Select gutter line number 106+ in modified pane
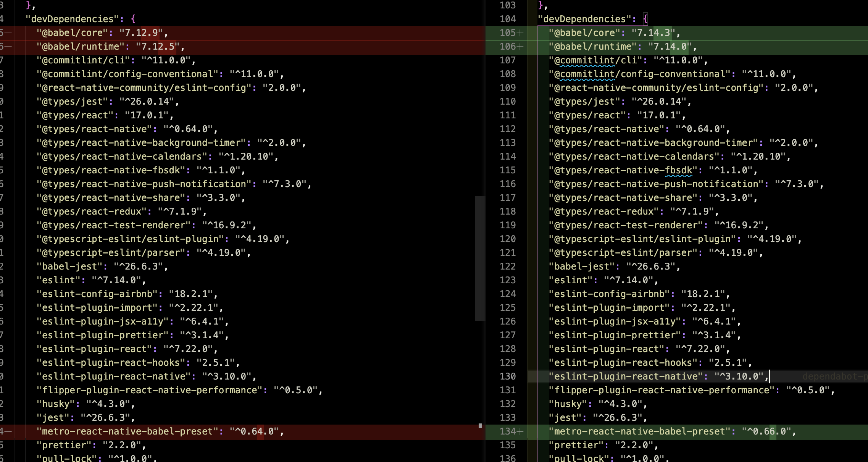This screenshot has height=462, width=868. [511, 47]
